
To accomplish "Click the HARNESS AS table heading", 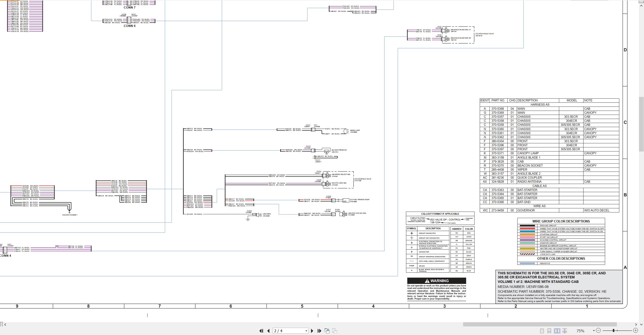I will [x=540, y=104].
